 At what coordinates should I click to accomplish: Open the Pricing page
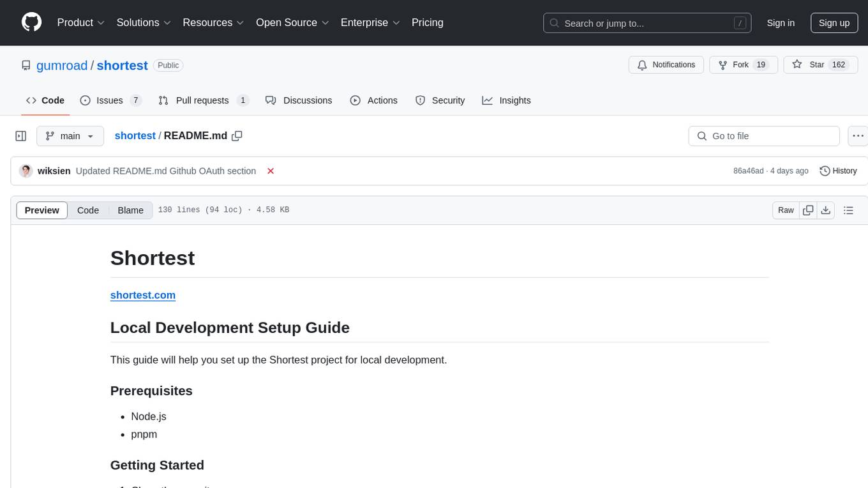click(428, 22)
